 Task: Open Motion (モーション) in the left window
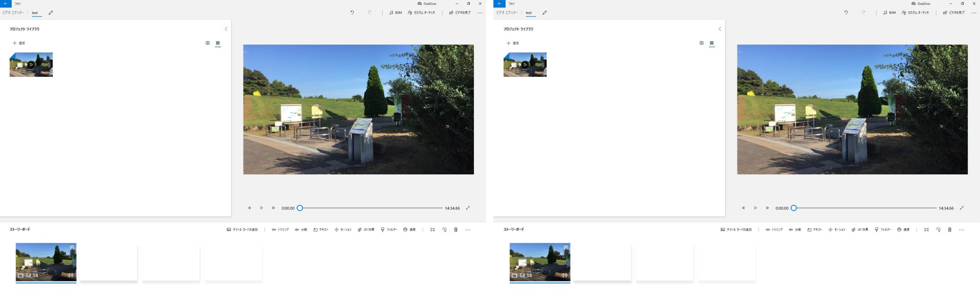343,230
